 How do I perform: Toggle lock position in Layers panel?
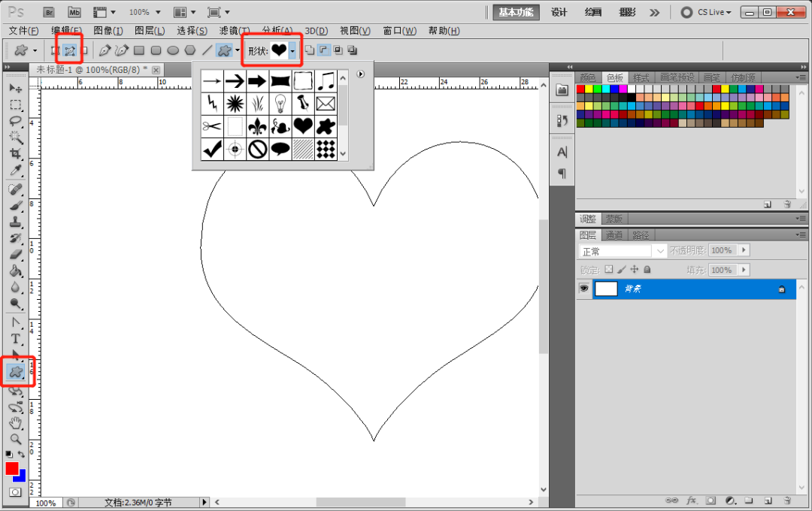[x=635, y=269]
